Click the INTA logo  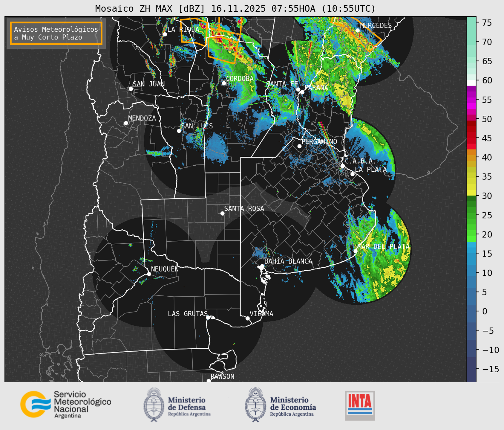coord(360,405)
